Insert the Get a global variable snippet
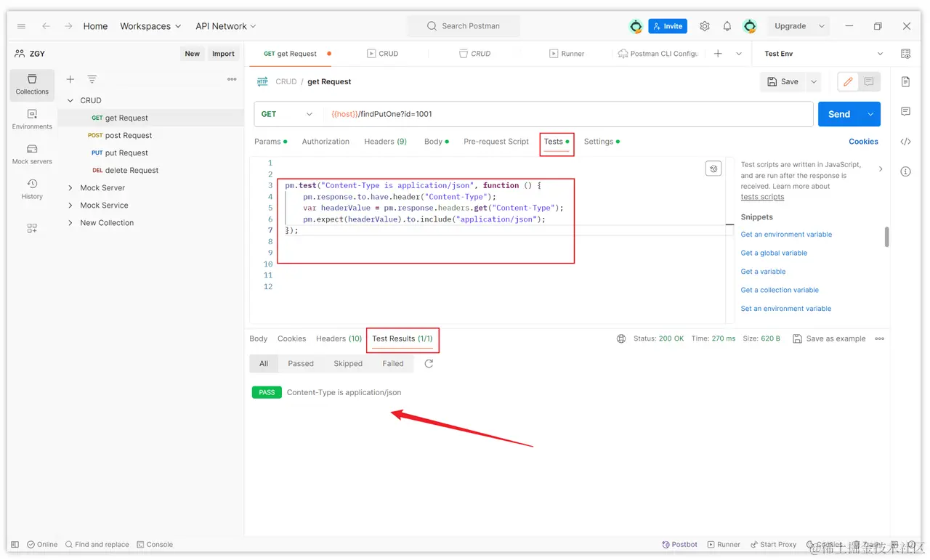 774,253
